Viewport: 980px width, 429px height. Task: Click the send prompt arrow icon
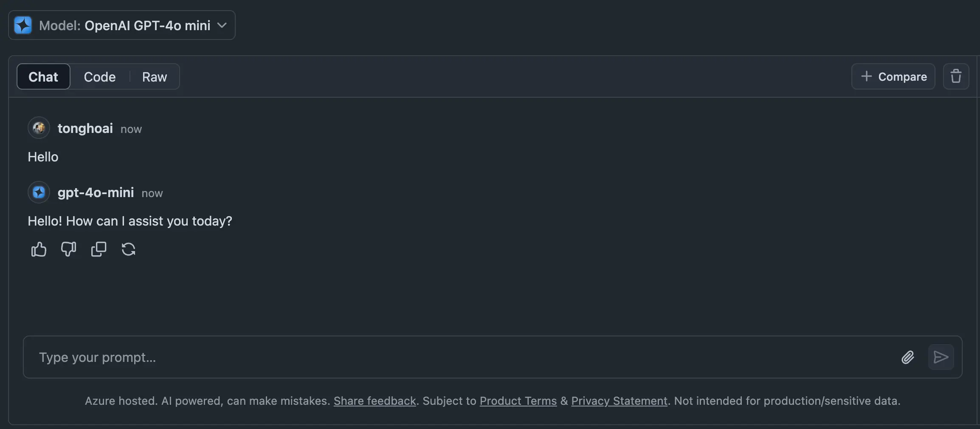pyautogui.click(x=941, y=357)
